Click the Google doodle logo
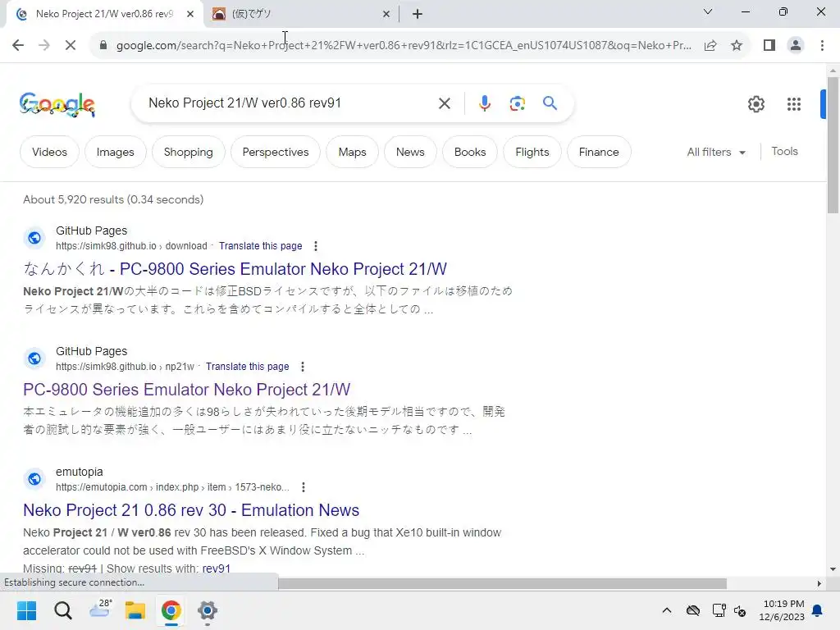Image resolution: width=840 pixels, height=630 pixels. point(57,104)
